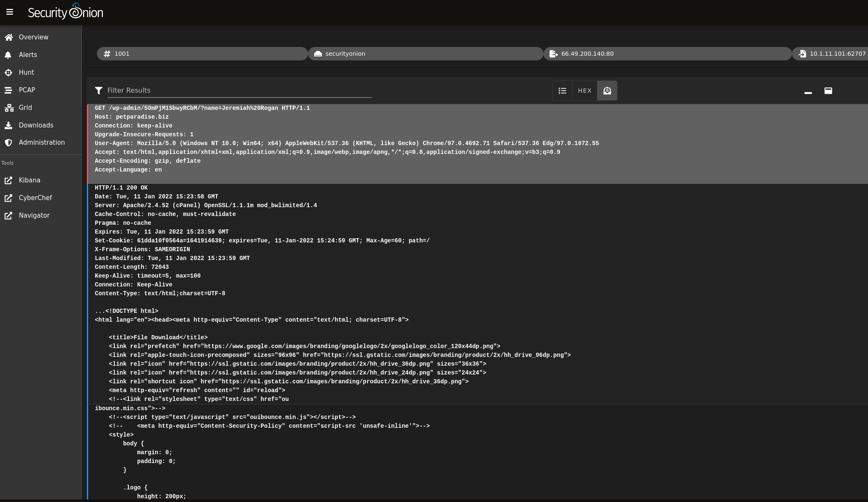The height and width of the screenshot is (502, 868).
Task: Click the 66.49.200.140:80 source chip
Action: (667, 54)
